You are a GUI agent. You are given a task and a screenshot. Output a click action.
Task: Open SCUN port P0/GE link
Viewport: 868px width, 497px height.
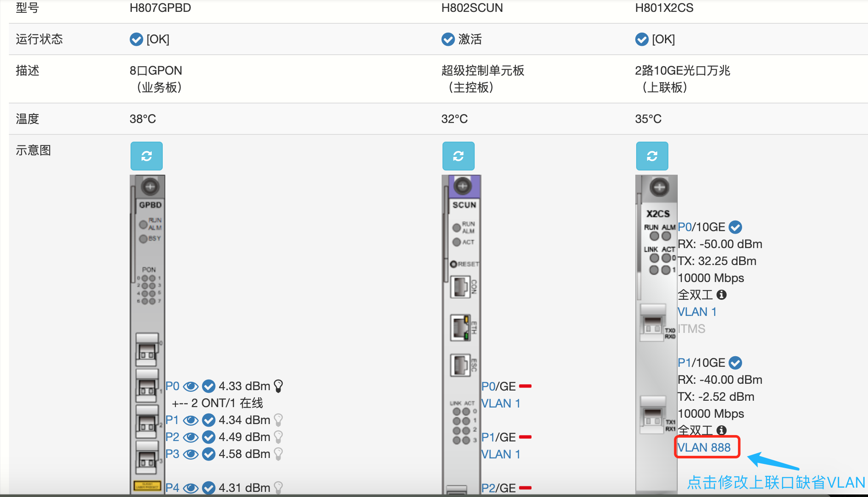click(488, 386)
